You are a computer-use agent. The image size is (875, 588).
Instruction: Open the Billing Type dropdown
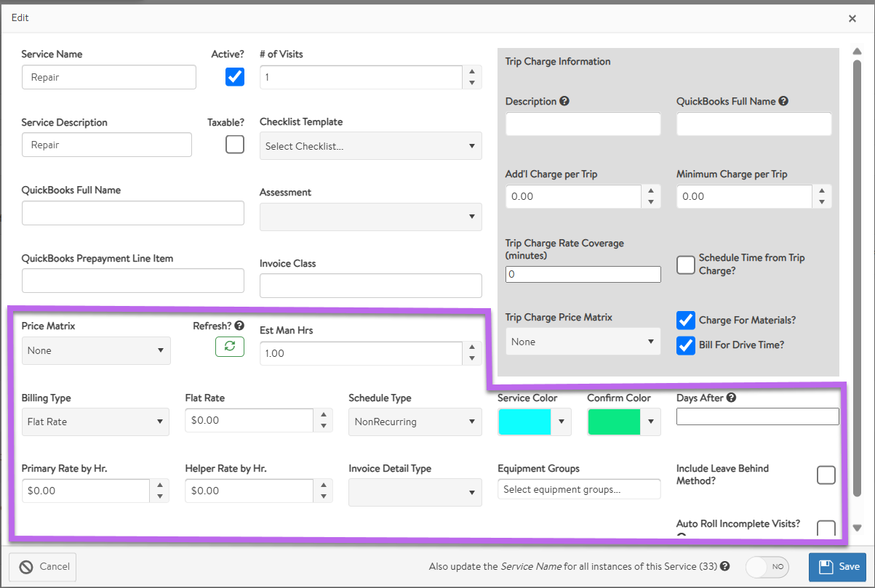coord(95,422)
